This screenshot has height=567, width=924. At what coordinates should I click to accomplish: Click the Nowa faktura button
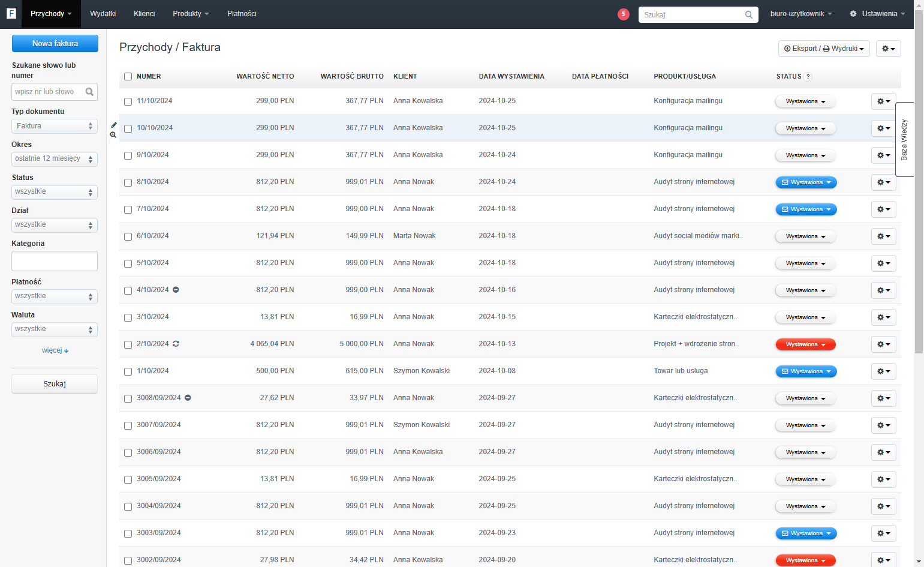[55, 43]
